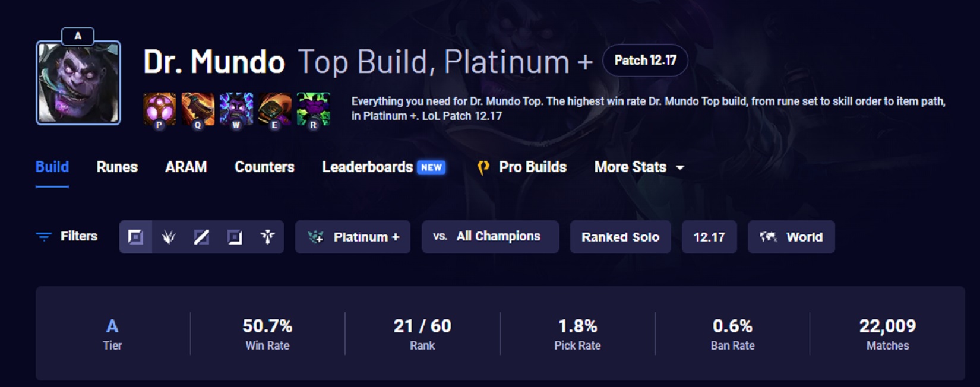This screenshot has height=387, width=980.
Task: Open the Ranked Solo queue dropdown
Action: (620, 237)
